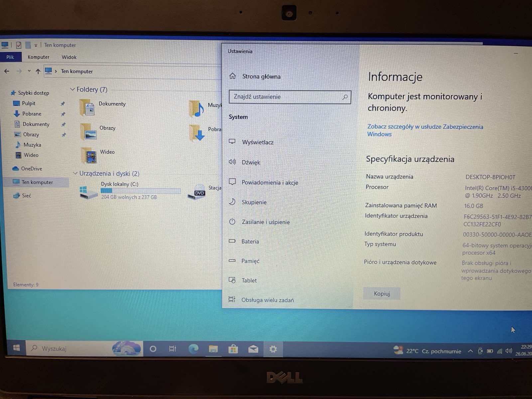
Task: Open the Dokumenty folder in Explorer
Action: [x=103, y=107]
